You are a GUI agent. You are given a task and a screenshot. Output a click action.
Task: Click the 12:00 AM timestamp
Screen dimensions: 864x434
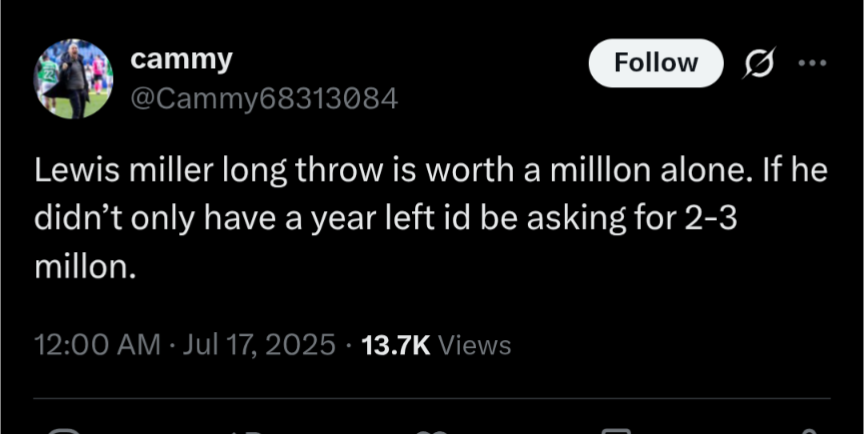97,345
